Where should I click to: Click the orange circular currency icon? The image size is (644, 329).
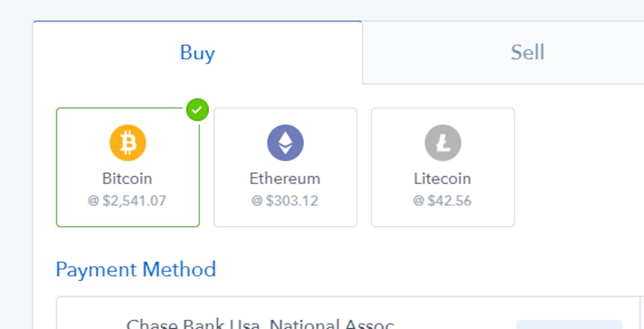click(127, 142)
